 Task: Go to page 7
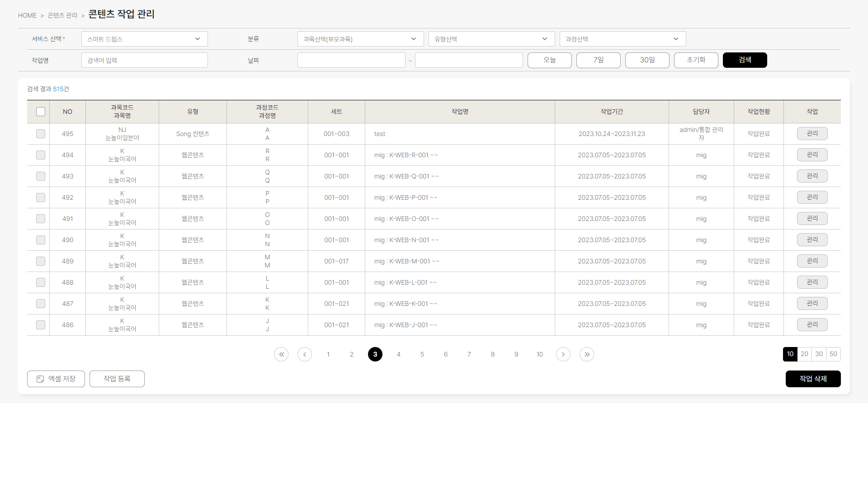(469, 354)
